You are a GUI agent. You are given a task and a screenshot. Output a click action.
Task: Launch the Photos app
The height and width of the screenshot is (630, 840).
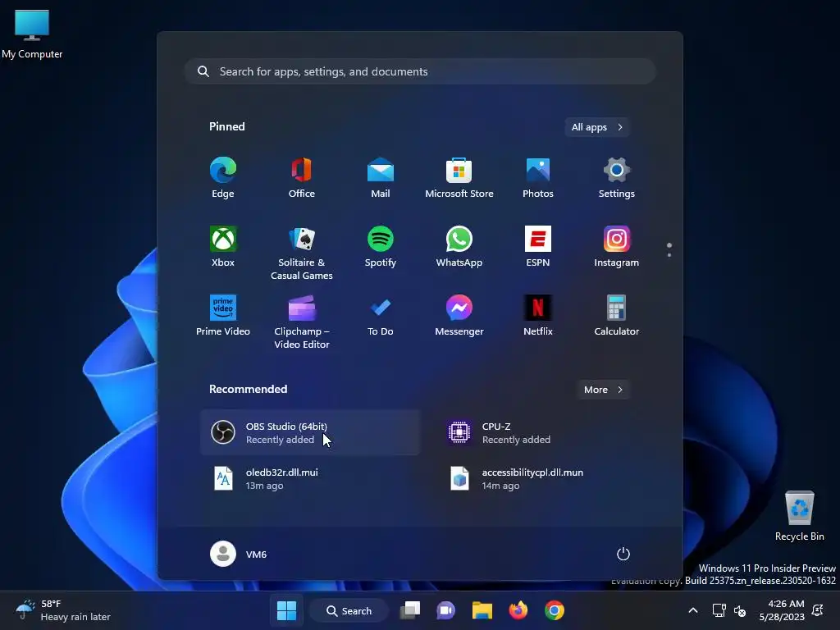click(538, 178)
